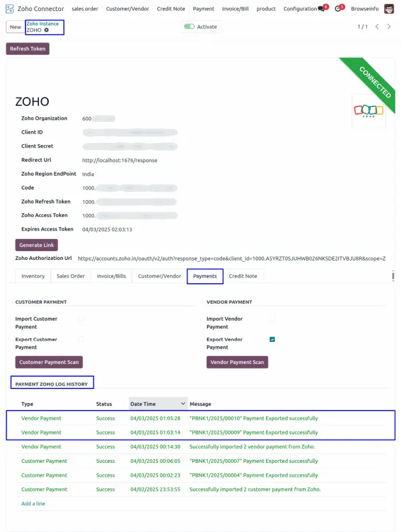The width and height of the screenshot is (401, 532).
Task: Switch to the Inventory tab
Action: (x=33, y=276)
